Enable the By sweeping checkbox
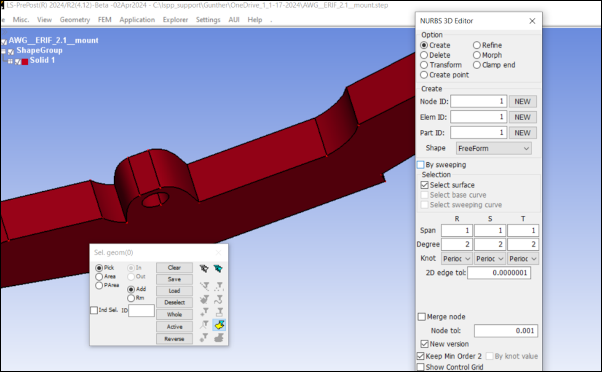The image size is (602, 372). 421,165
